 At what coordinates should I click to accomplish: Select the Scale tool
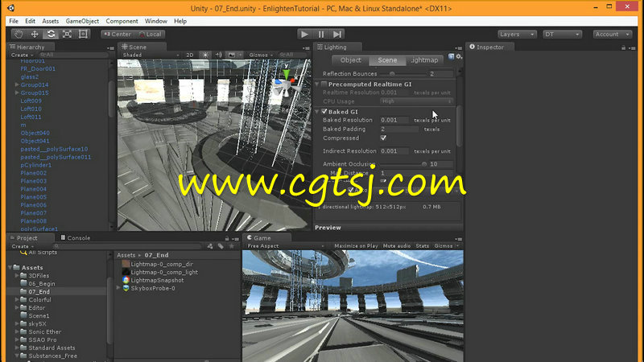[x=67, y=34]
